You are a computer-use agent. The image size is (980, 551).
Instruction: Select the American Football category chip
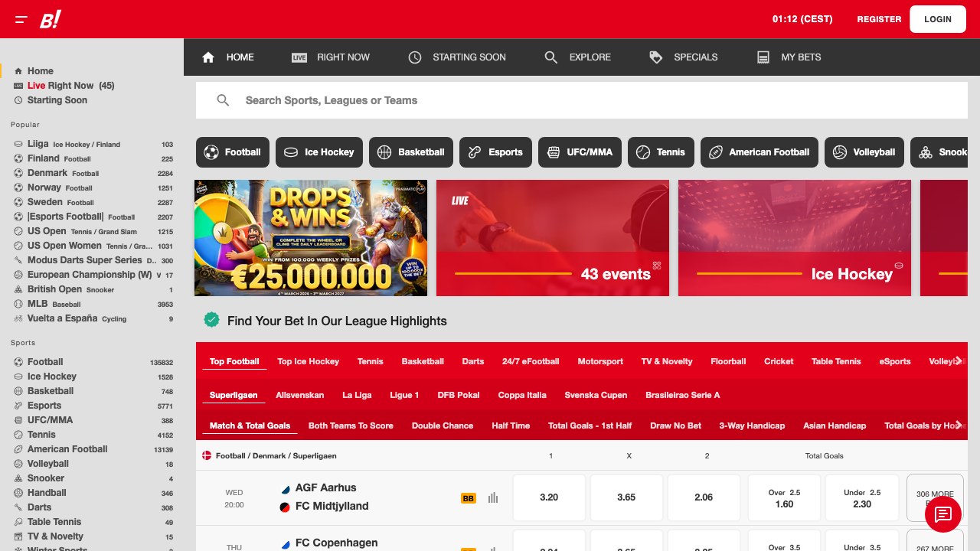tap(759, 152)
